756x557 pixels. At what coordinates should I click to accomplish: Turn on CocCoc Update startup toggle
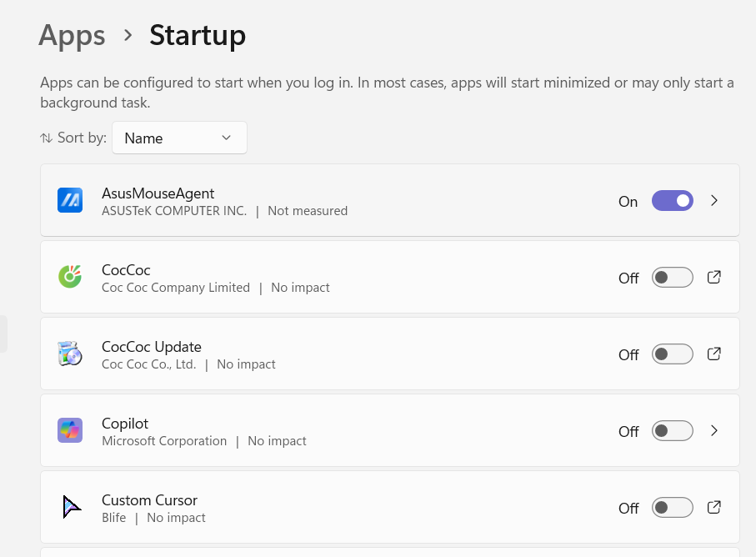[672, 354]
